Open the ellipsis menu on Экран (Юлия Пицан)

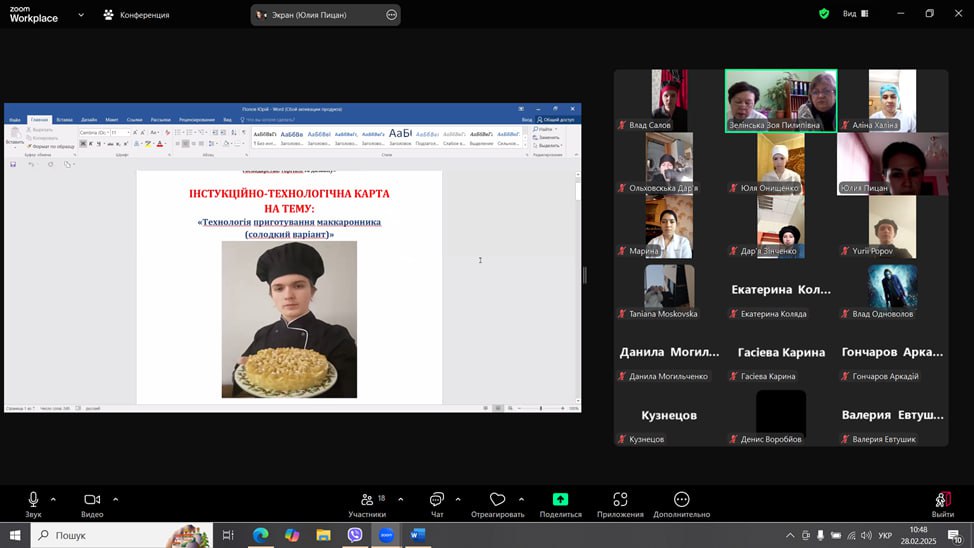(391, 15)
